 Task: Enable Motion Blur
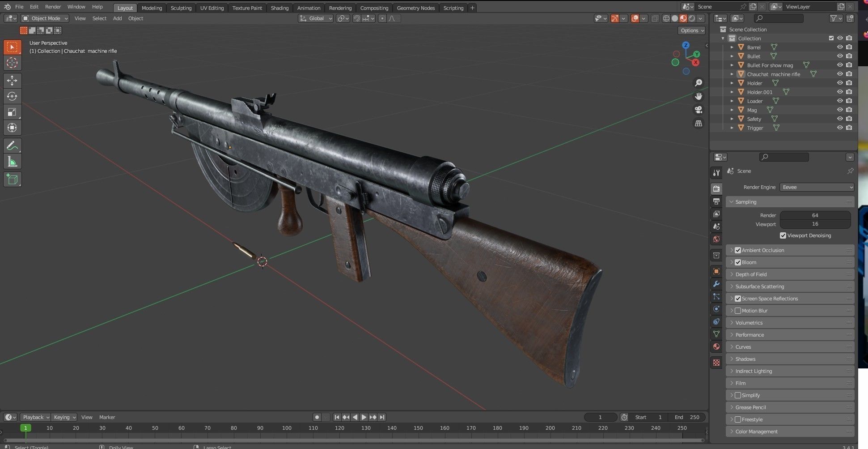click(738, 310)
